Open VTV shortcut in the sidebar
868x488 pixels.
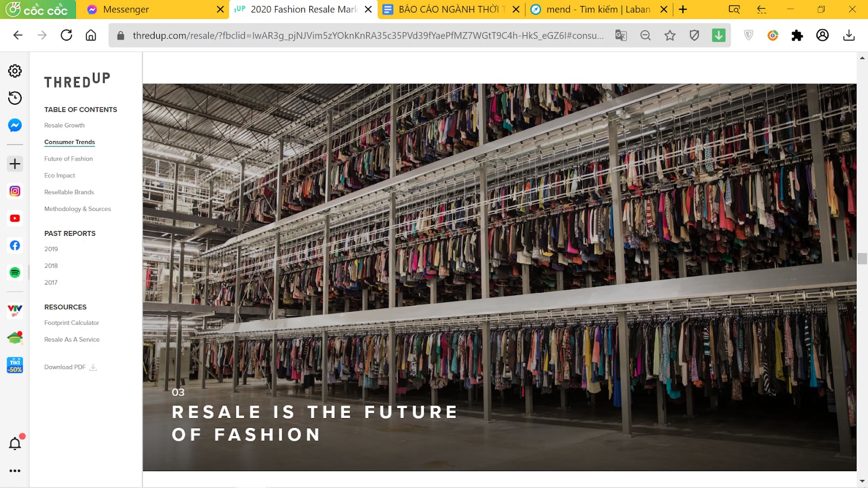point(15,311)
